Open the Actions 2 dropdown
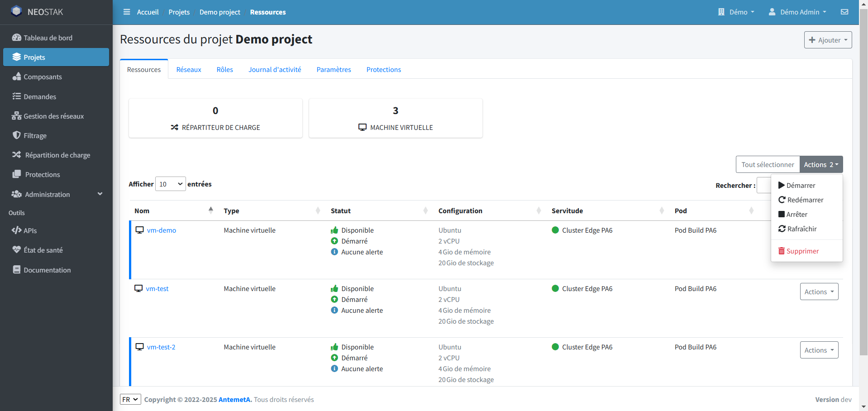Image resolution: width=868 pixels, height=411 pixels. (820, 164)
